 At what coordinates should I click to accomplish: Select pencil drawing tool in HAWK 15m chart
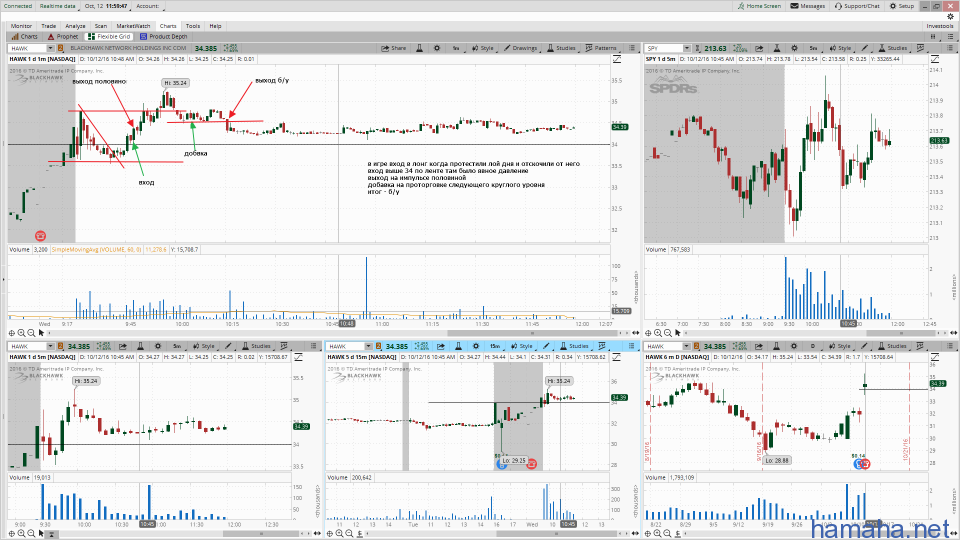click(x=546, y=347)
